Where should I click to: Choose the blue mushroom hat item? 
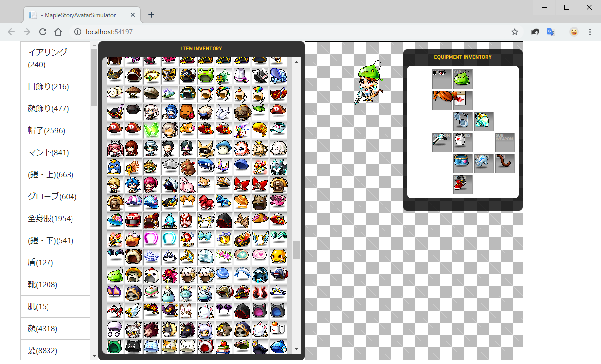click(224, 147)
